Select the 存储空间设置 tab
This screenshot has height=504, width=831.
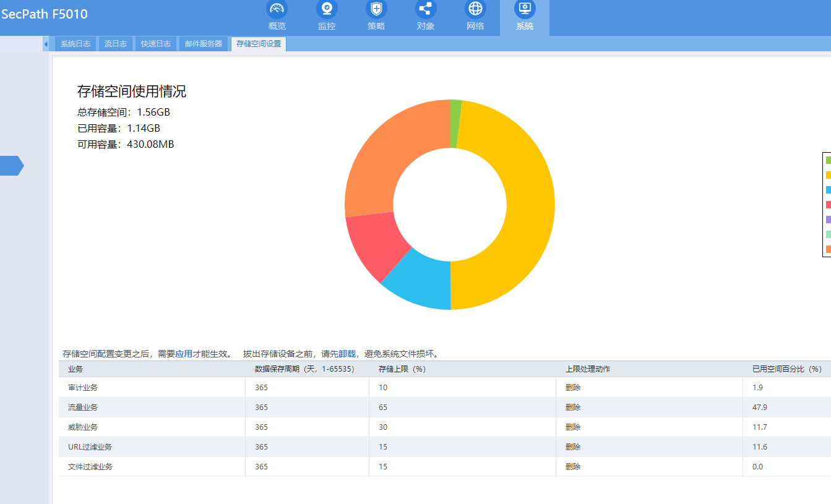click(x=259, y=44)
